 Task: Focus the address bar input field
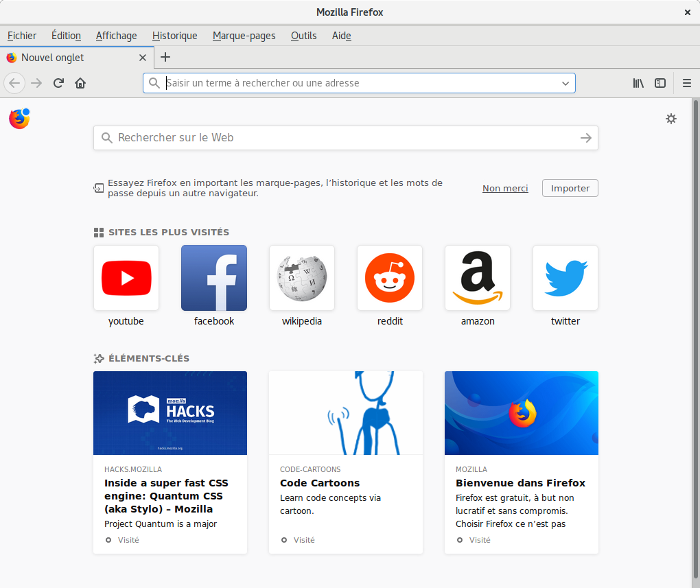(x=360, y=83)
